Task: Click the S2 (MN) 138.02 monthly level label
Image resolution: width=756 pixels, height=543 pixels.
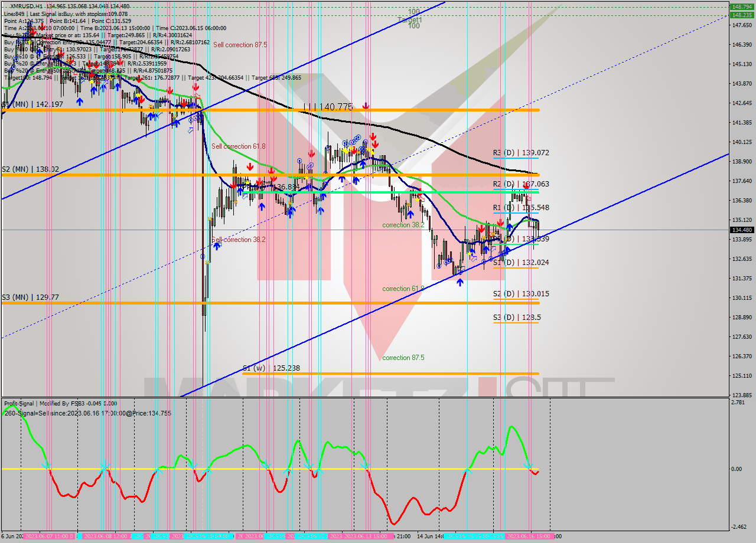Action: pos(30,169)
